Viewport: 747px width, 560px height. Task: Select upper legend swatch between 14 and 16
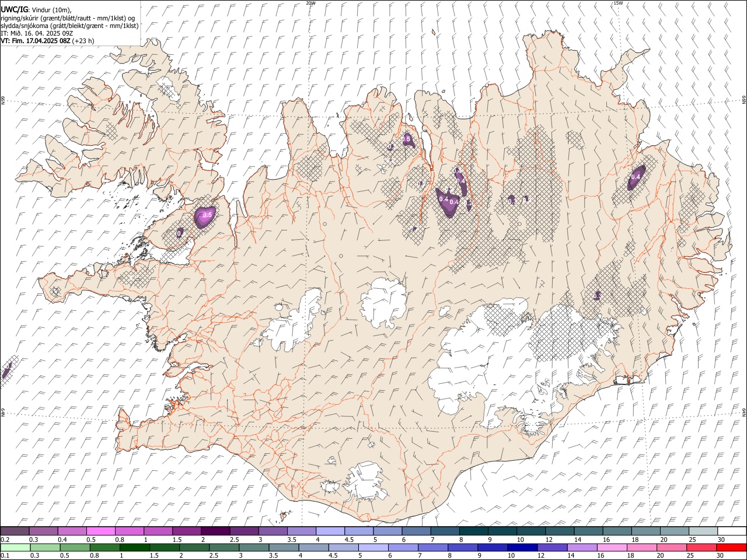[588, 531]
